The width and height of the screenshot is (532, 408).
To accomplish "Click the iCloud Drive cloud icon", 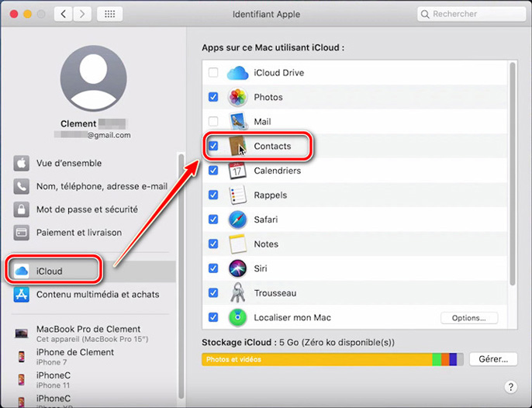I will pyautogui.click(x=237, y=73).
